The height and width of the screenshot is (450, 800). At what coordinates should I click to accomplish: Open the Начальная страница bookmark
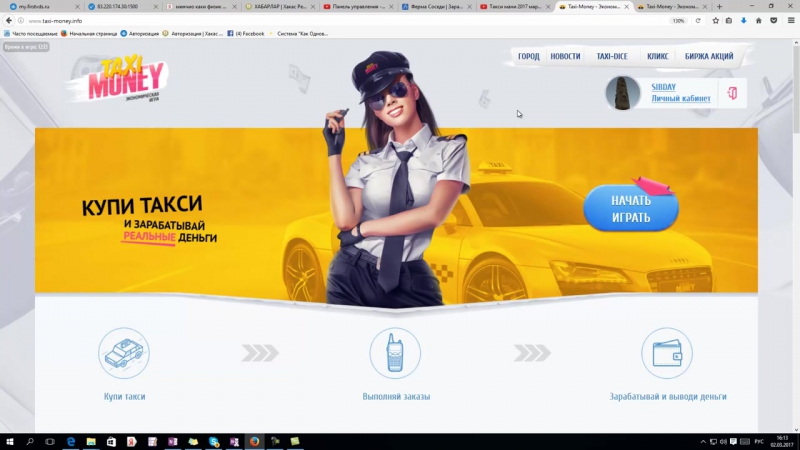click(x=89, y=34)
